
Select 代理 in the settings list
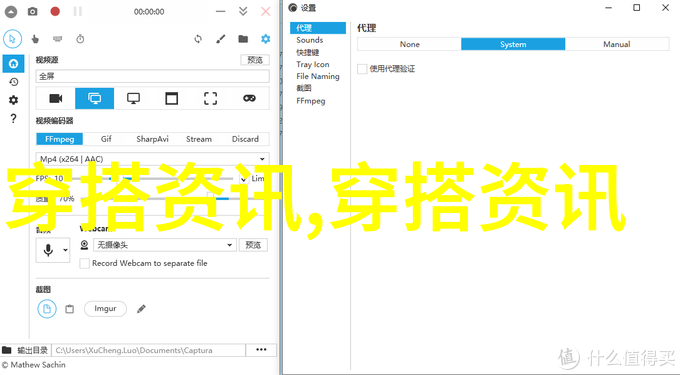click(x=318, y=28)
